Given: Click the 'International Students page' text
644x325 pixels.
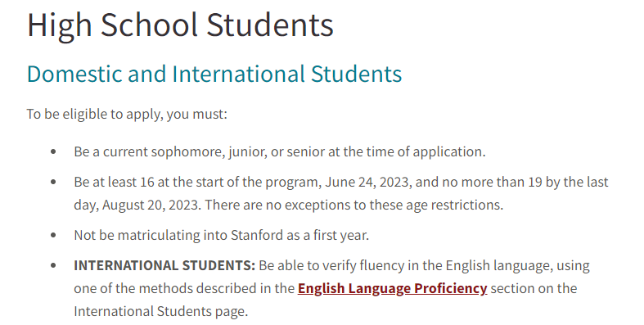Looking at the screenshot, I should pyautogui.click(x=161, y=311).
